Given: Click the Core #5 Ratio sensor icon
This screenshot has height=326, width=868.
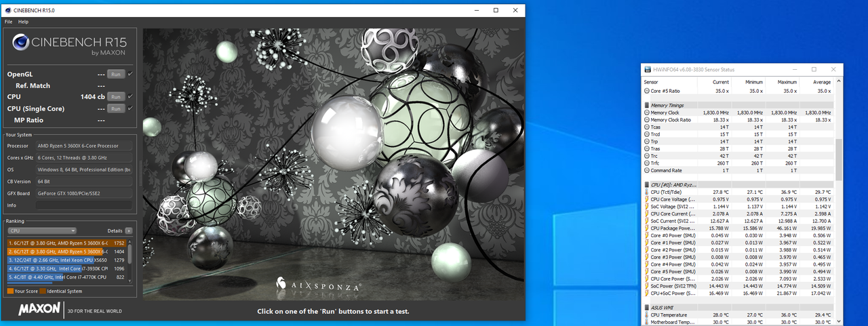Looking at the screenshot, I should point(646,91).
